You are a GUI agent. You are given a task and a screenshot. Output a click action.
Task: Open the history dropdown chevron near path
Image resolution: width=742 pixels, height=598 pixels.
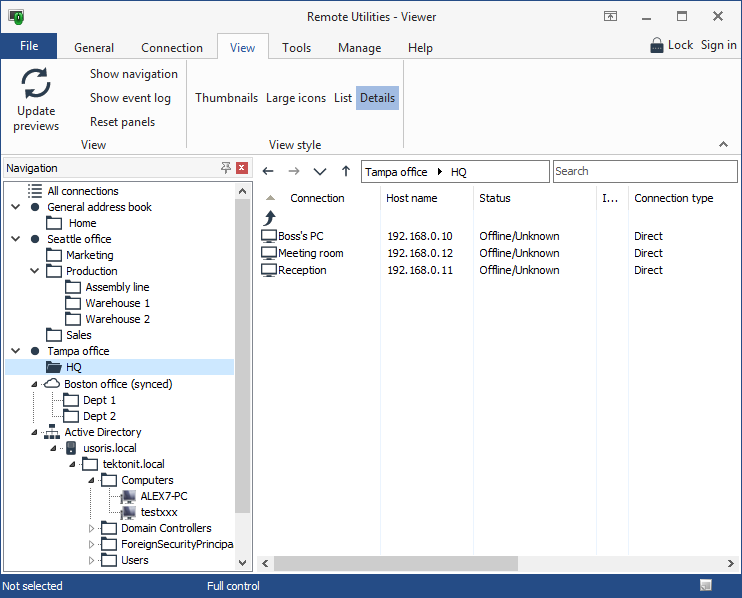coord(320,171)
